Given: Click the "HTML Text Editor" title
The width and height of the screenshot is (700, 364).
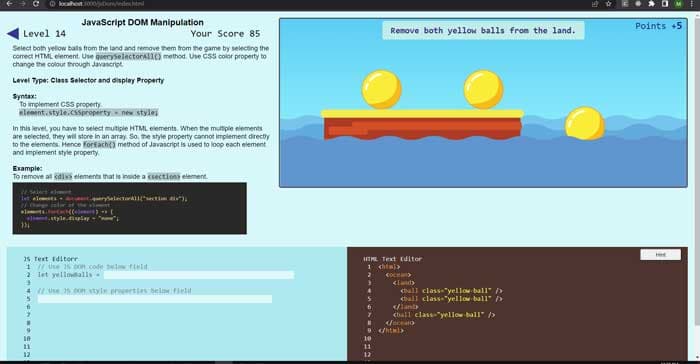Looking at the screenshot, I should 392,259.
